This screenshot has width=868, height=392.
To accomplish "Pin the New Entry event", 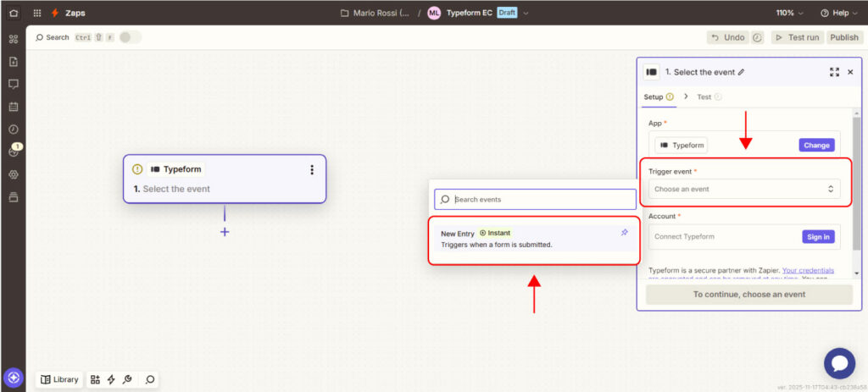I will [x=625, y=233].
